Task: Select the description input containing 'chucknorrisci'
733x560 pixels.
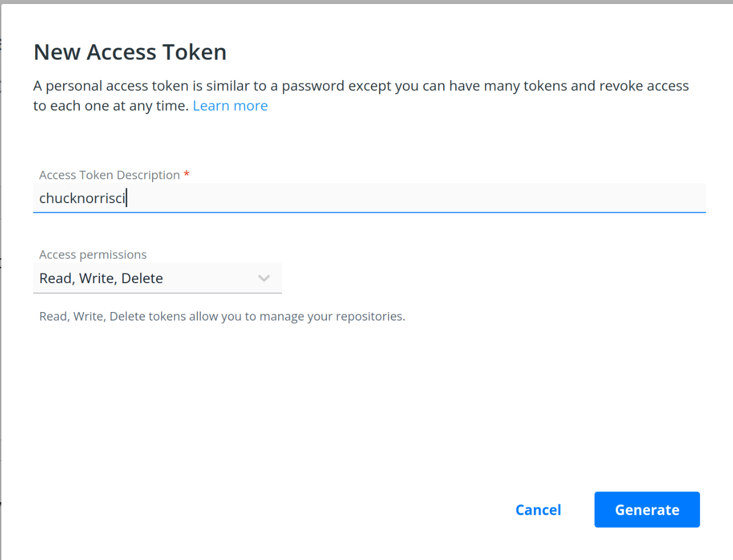Action: click(x=369, y=198)
